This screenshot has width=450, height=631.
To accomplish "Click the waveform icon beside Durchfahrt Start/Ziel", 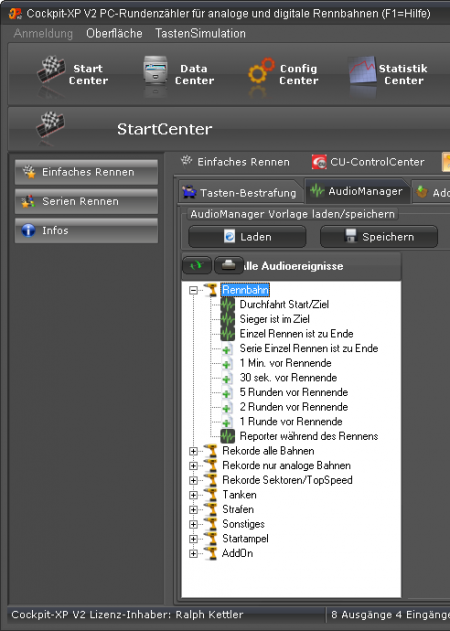I will [x=227, y=304].
